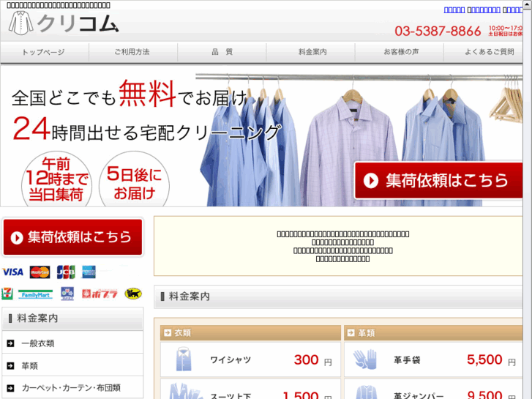Screen dimensions: 532x399
Task: Click the MasterCard logo
Action: (x=40, y=272)
